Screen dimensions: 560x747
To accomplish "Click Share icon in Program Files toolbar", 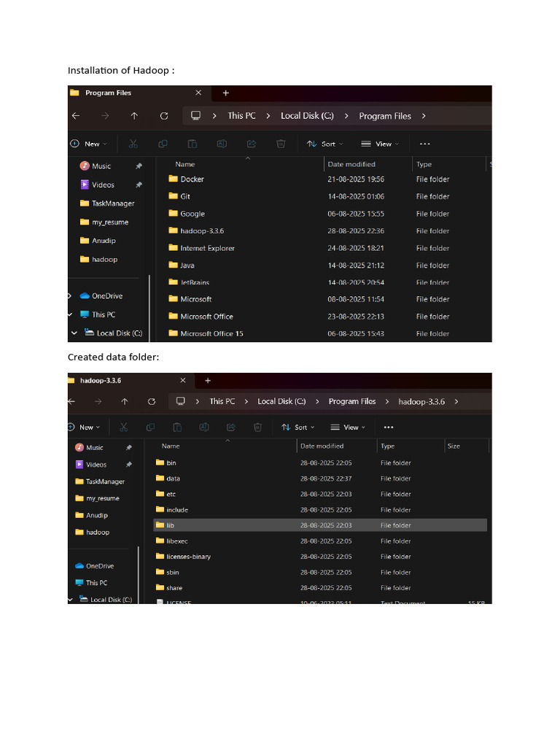I will point(252,144).
